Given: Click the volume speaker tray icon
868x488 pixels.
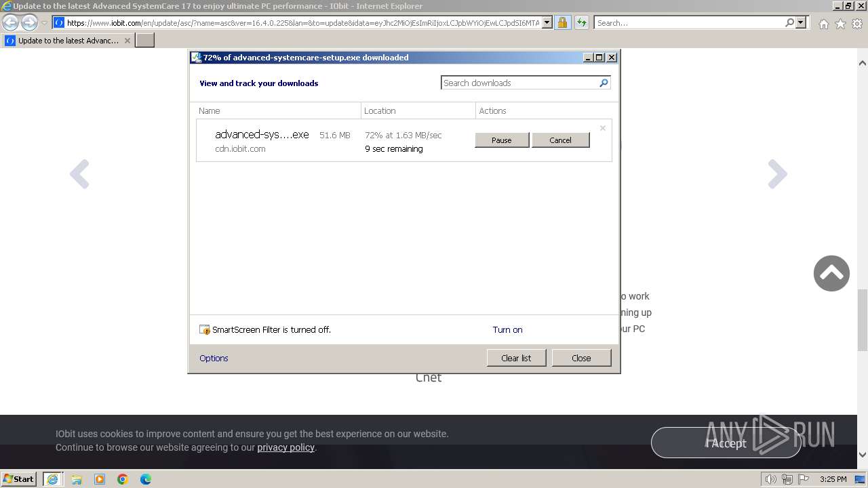Looking at the screenshot, I should click(770, 479).
